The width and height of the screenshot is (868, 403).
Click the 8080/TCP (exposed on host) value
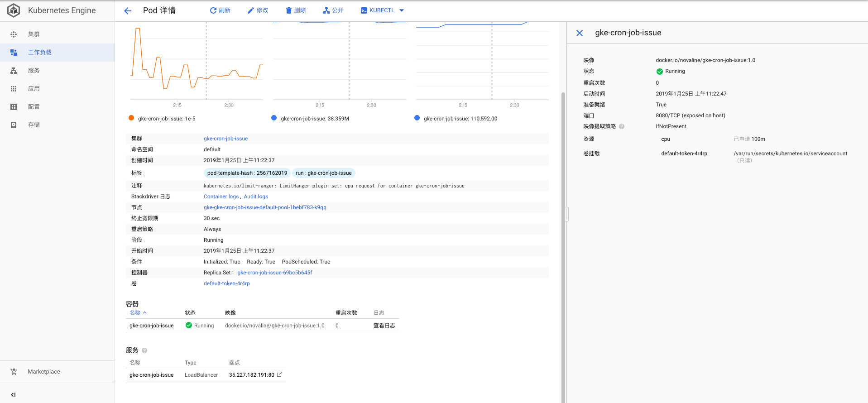click(691, 115)
